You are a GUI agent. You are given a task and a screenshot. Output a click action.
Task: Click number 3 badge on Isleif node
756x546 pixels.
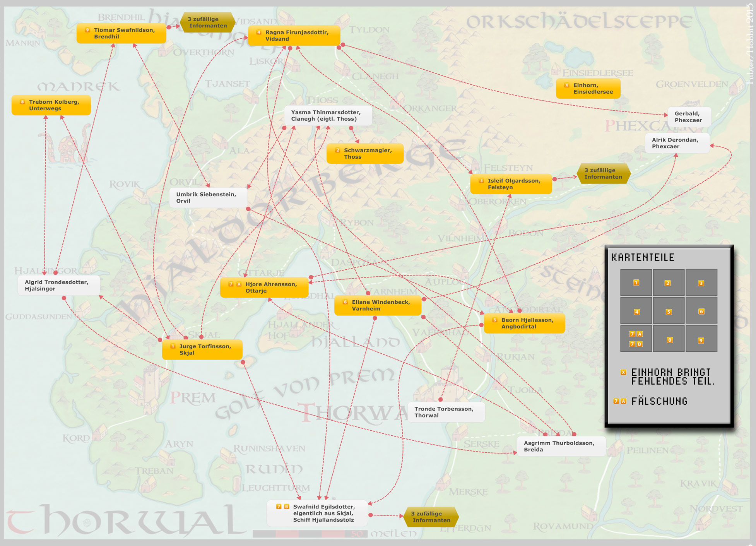[x=481, y=180]
